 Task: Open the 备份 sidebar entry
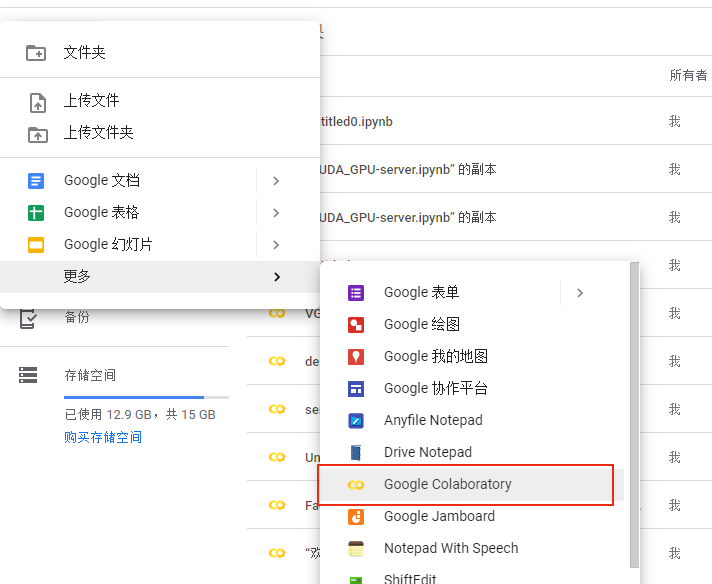77,317
